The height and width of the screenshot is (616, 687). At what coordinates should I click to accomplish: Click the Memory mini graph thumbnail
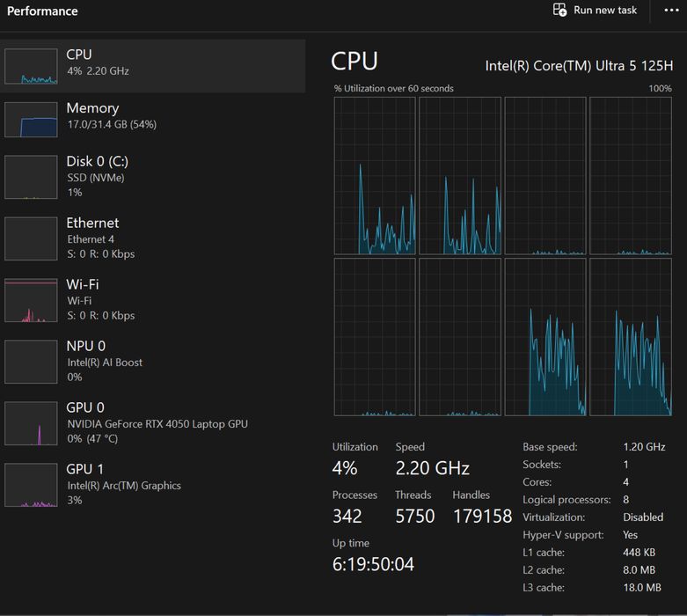coord(31,120)
